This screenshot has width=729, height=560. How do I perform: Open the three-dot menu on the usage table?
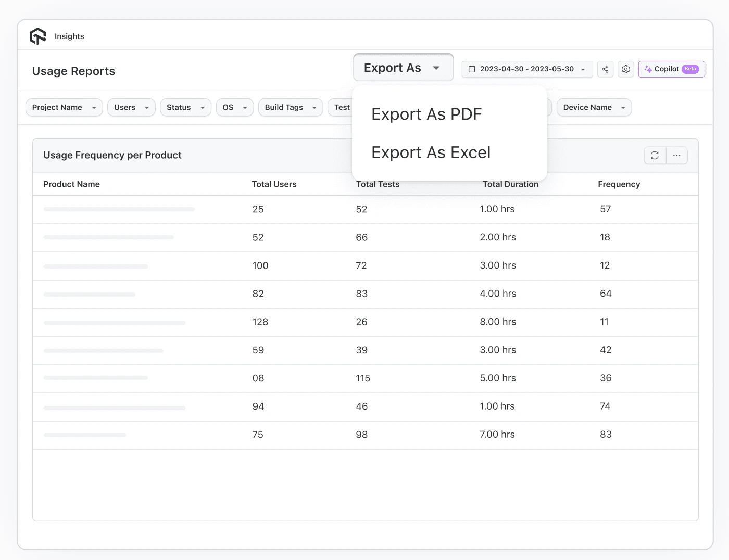pyautogui.click(x=677, y=155)
